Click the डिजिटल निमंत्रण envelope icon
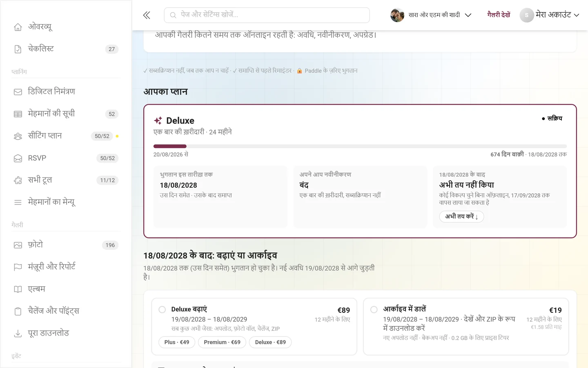Screen dimensions: 588x368 pos(18,92)
